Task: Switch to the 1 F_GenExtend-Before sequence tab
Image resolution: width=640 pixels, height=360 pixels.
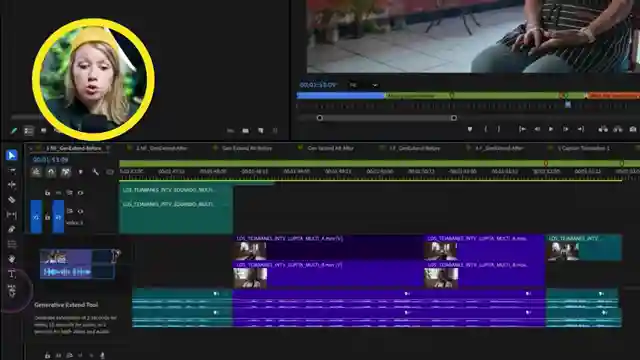Action: click(x=414, y=148)
